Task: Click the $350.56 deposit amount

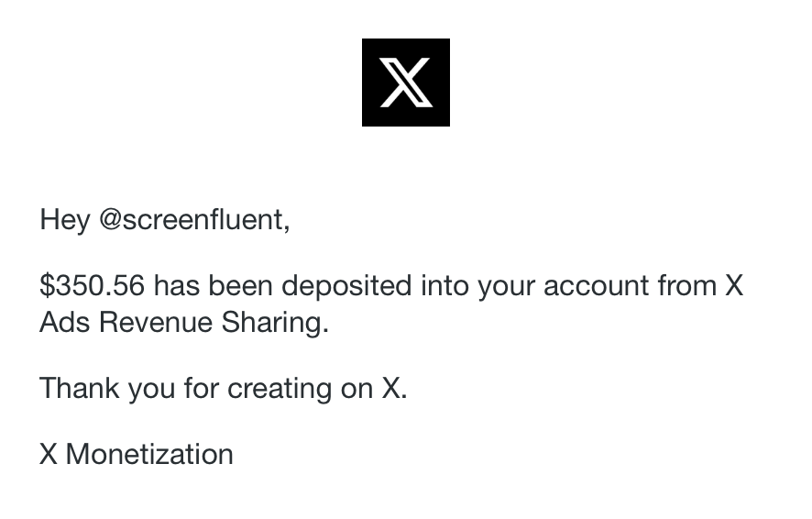Action: pos(93,285)
